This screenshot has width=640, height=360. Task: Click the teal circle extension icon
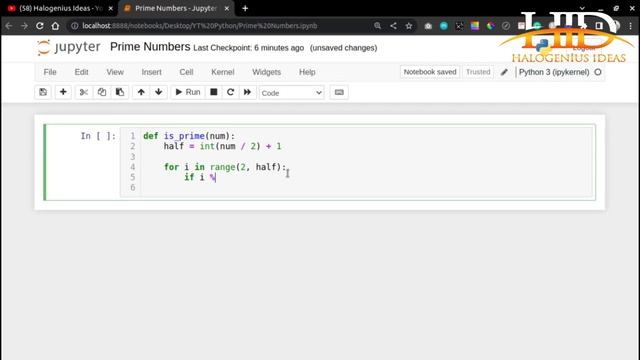[x=444, y=26]
